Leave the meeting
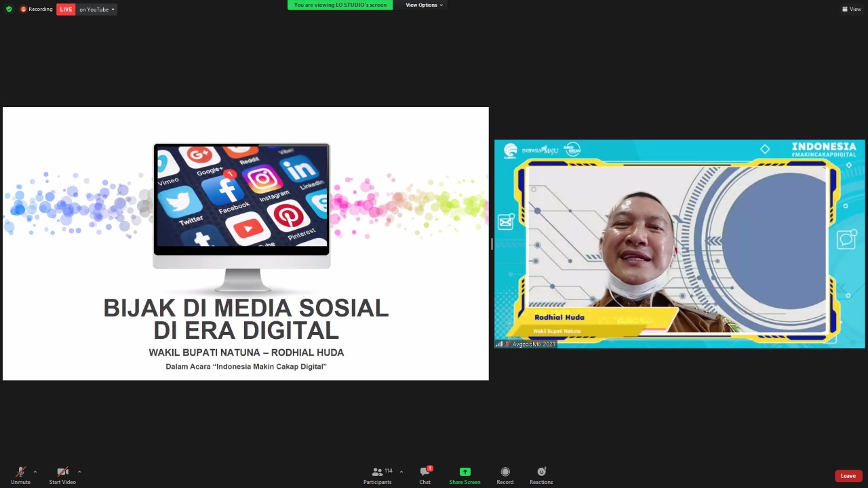The image size is (868, 488). pos(848,476)
